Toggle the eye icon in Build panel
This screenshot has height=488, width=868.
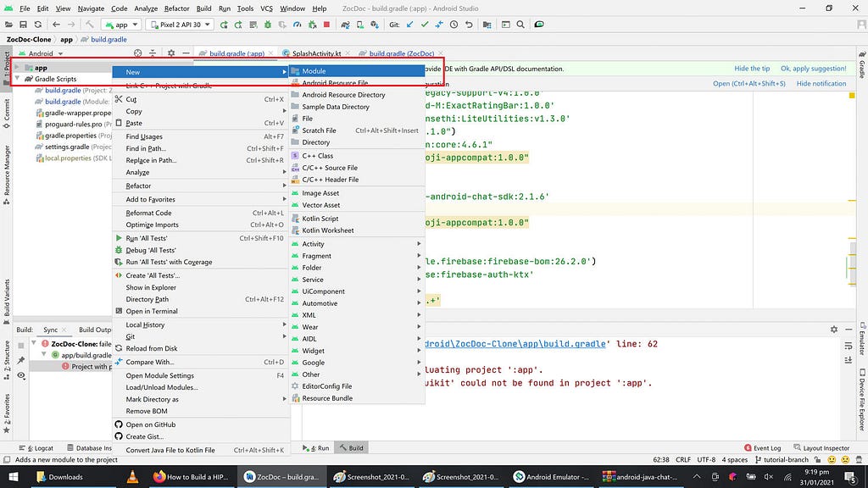click(x=21, y=375)
